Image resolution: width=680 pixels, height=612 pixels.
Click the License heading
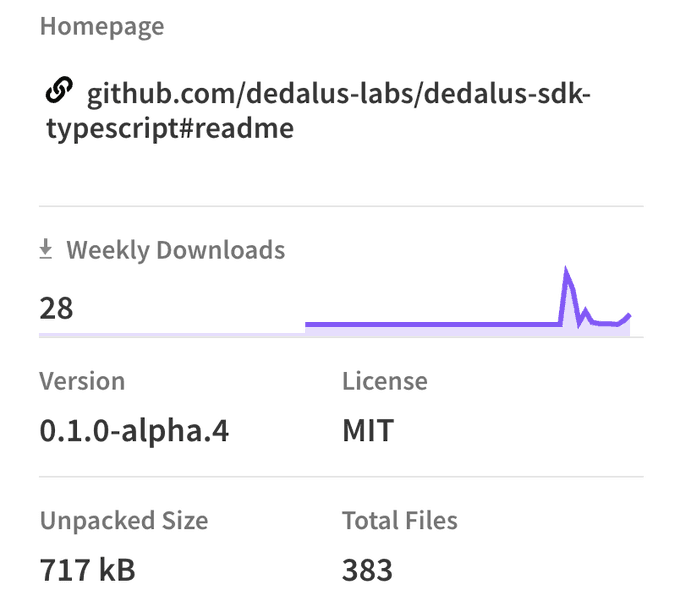385,381
